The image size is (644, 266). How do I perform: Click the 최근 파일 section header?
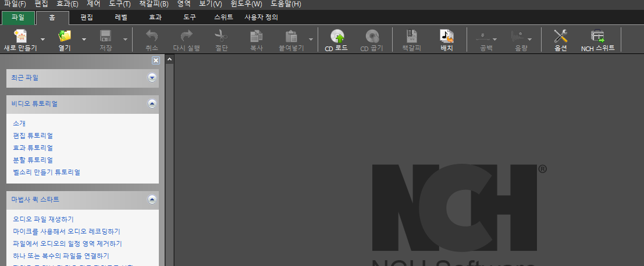pos(83,78)
